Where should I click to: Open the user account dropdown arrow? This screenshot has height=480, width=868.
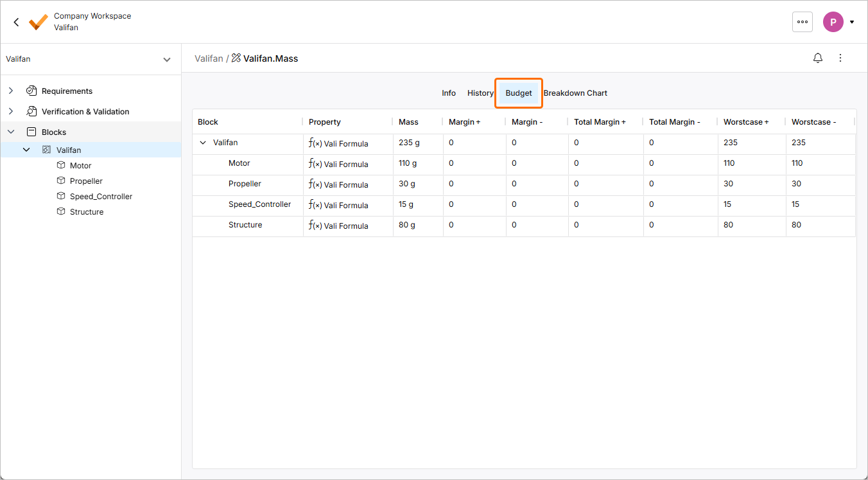point(852,22)
